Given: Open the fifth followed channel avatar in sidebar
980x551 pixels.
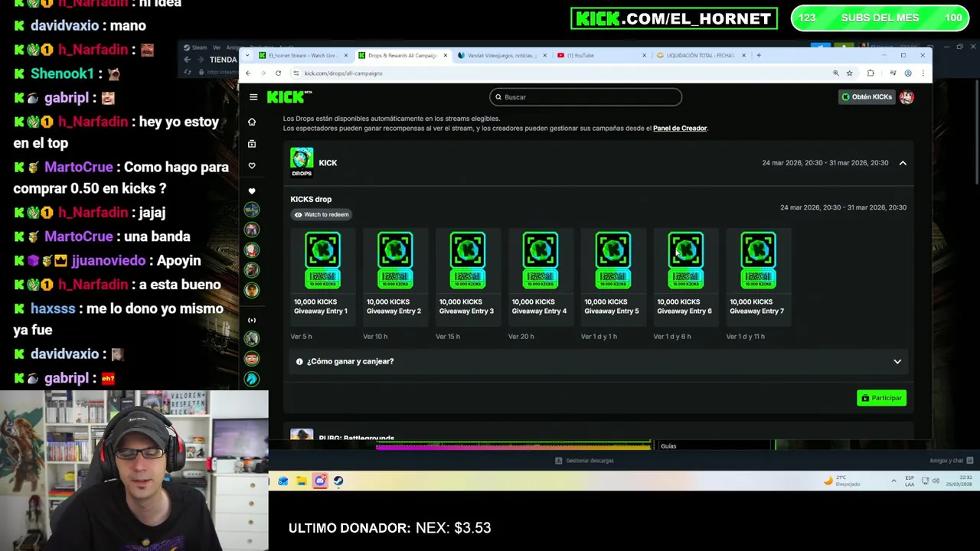Looking at the screenshot, I should 252,290.
